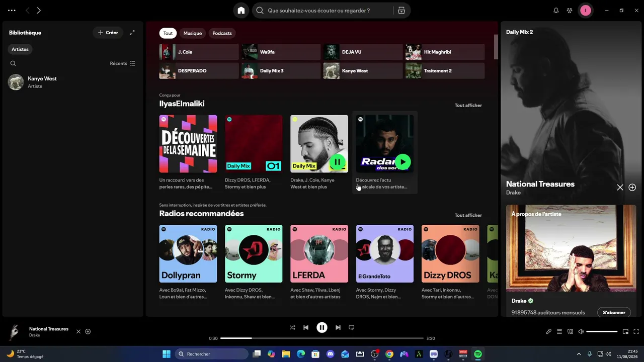The image size is (644, 362).
Task: Open the Browse icon in the search bar
Action: point(401,11)
